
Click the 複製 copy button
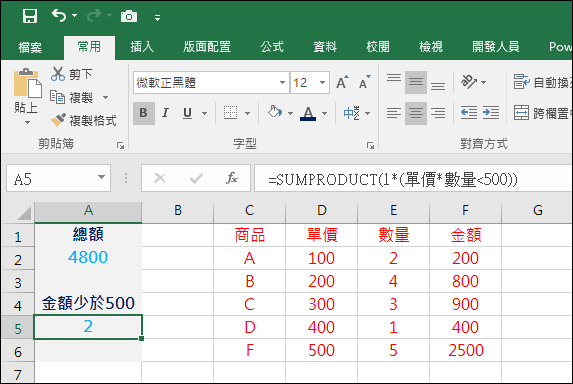pos(72,98)
